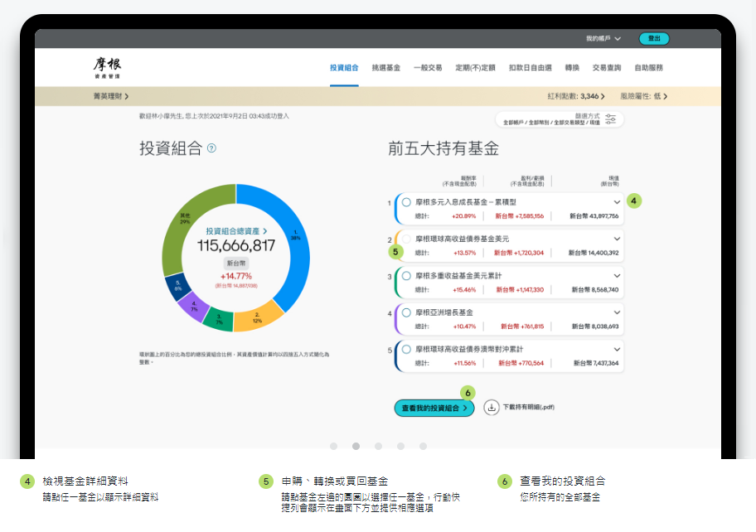Click profit 新台幣 +1,720,304
756x532 pixels.
(519, 253)
